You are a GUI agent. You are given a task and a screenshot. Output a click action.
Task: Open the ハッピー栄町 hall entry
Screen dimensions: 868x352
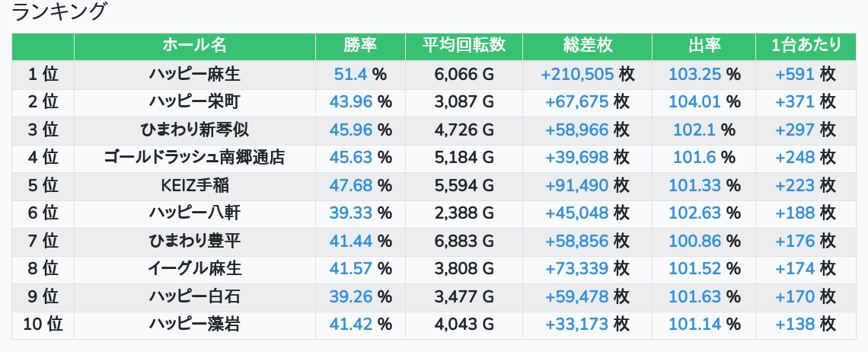click(194, 102)
